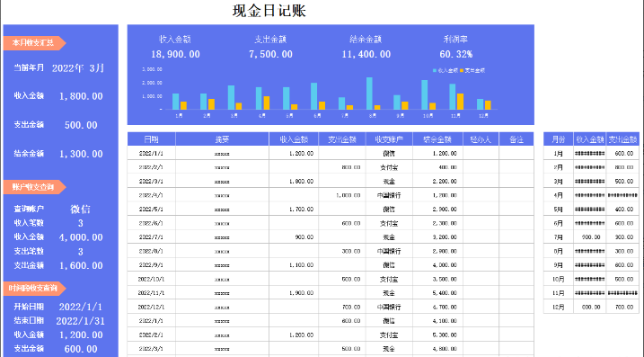Click the 7月 row label in the monthly summary table
The width and height of the screenshot is (644, 357).
click(558, 237)
